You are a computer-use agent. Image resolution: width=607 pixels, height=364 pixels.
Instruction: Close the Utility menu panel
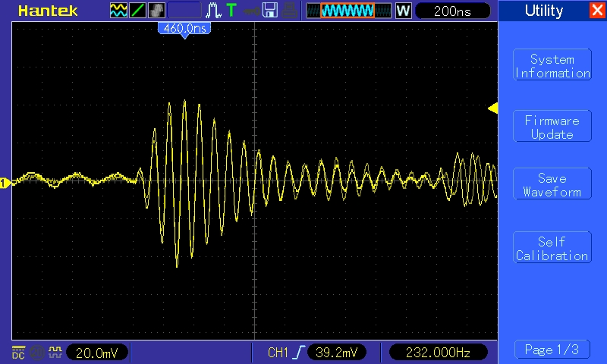(x=596, y=11)
